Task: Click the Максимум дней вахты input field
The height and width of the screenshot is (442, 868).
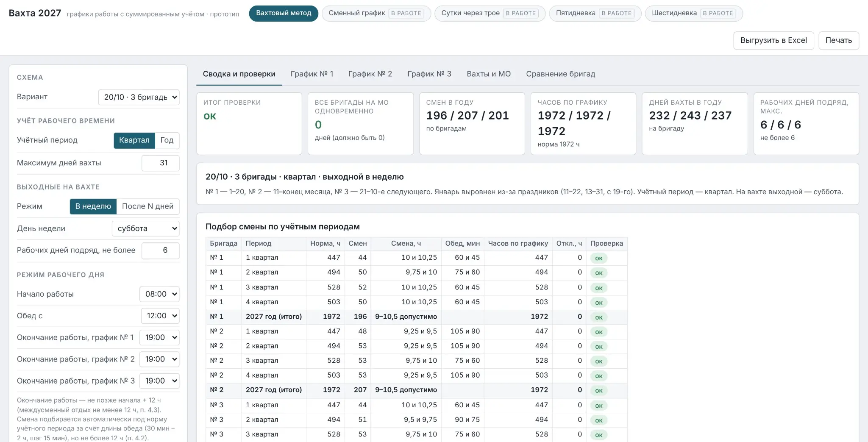Action: pyautogui.click(x=160, y=163)
